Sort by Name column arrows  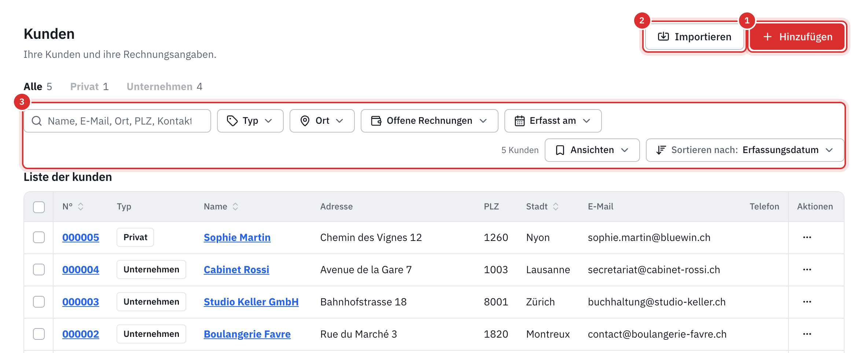click(x=235, y=207)
